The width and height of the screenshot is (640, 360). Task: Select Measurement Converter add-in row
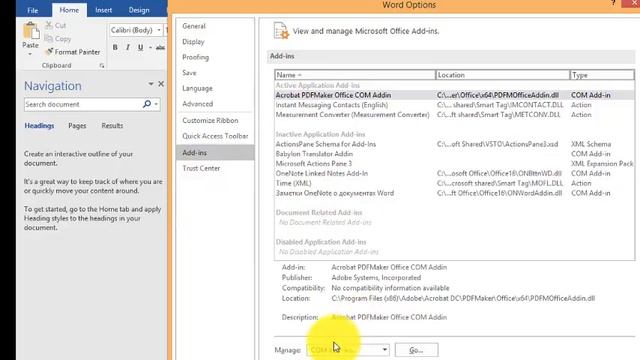click(x=454, y=115)
